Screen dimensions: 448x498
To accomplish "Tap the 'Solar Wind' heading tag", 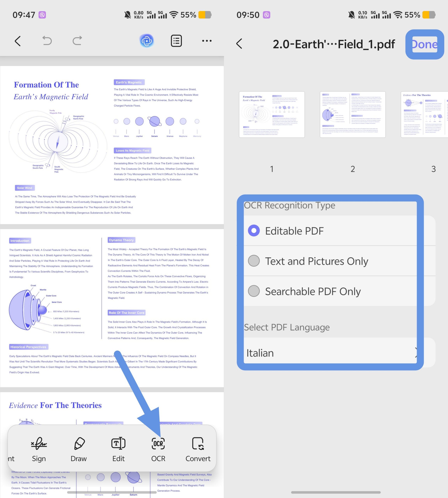I will point(25,188).
